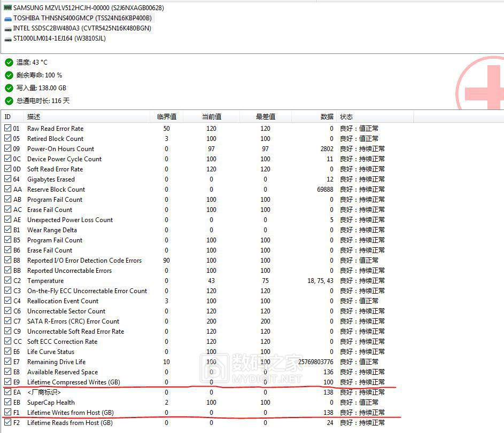Toggle checkbox for 0D Soft Read Error Rate
The image size is (504, 433).
pyautogui.click(x=7, y=169)
